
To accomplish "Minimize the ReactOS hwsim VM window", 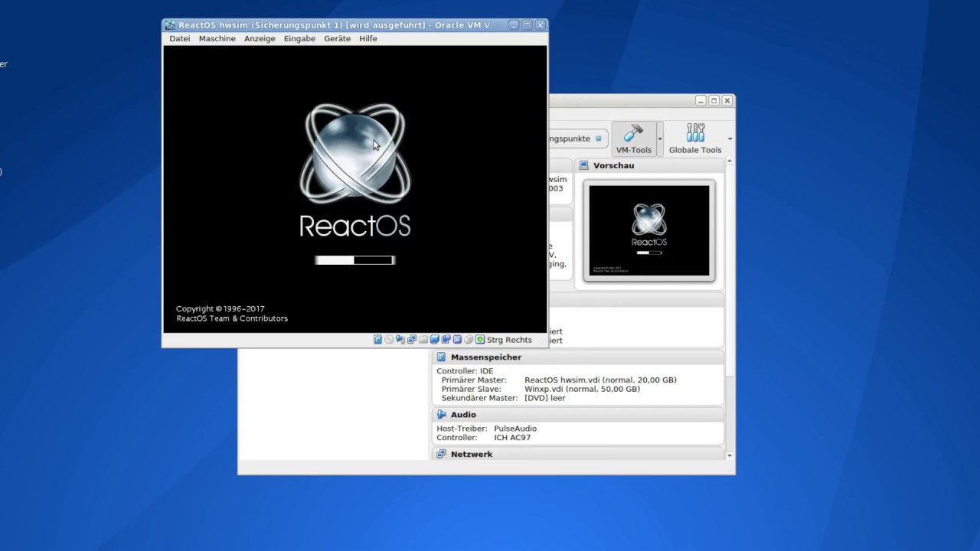I will click(514, 25).
